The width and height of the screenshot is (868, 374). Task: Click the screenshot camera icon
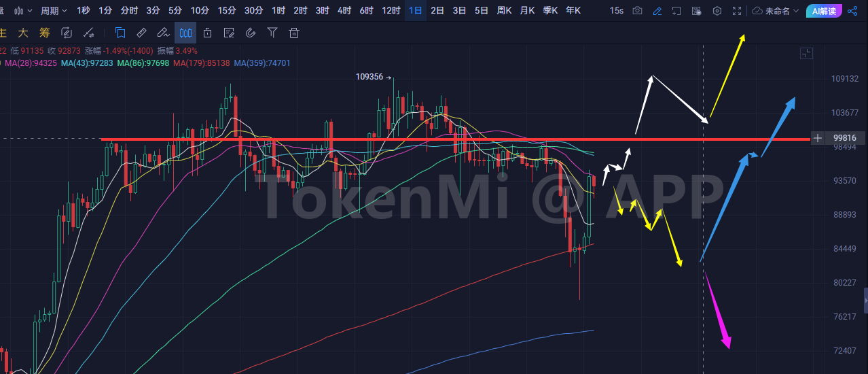(636, 11)
